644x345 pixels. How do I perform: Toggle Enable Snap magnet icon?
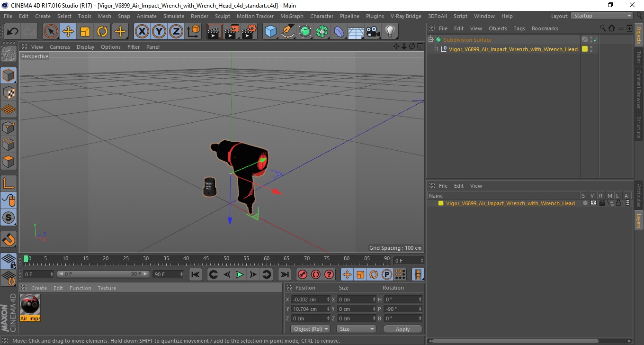coord(9,239)
